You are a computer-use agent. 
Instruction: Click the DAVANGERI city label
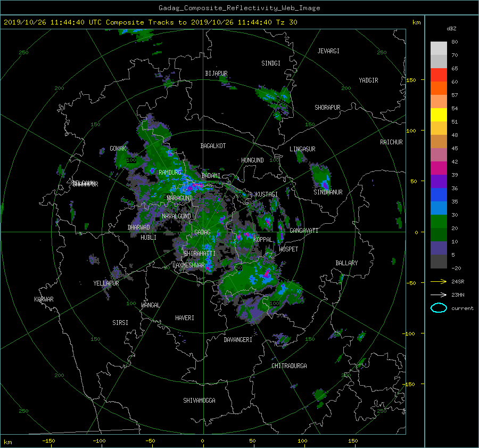(x=238, y=340)
